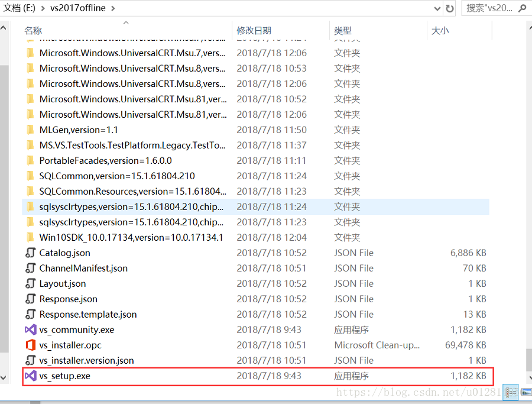The image size is (532, 404).
Task: Switch to details view layout
Action: pyautogui.click(x=511, y=392)
